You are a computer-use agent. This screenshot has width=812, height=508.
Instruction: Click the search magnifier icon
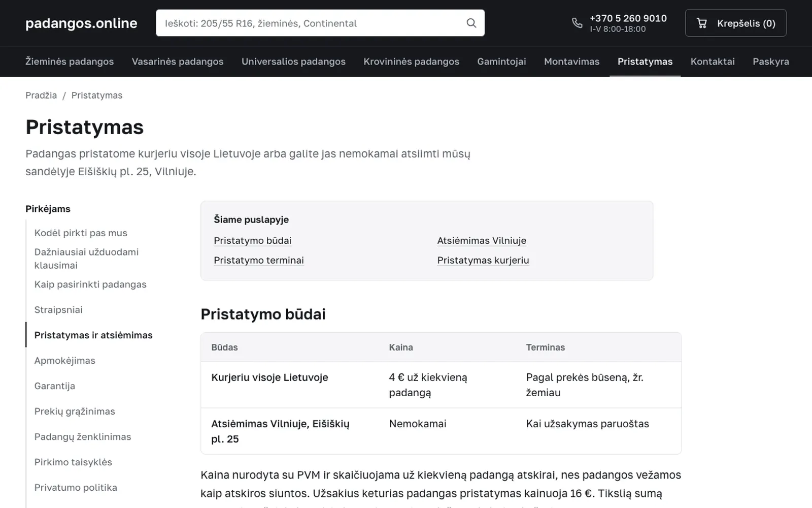tap(471, 23)
